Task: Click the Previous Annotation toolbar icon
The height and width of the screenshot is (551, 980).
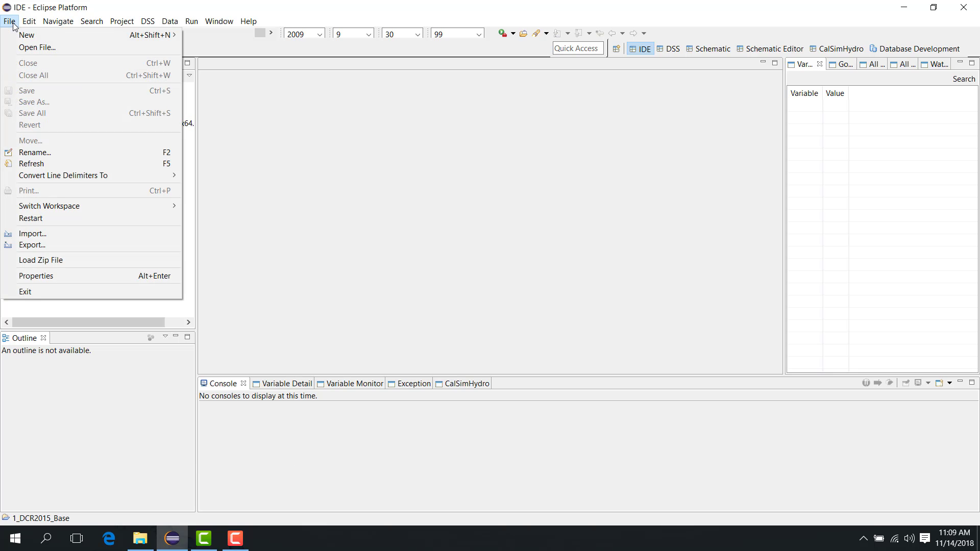Action: (578, 33)
